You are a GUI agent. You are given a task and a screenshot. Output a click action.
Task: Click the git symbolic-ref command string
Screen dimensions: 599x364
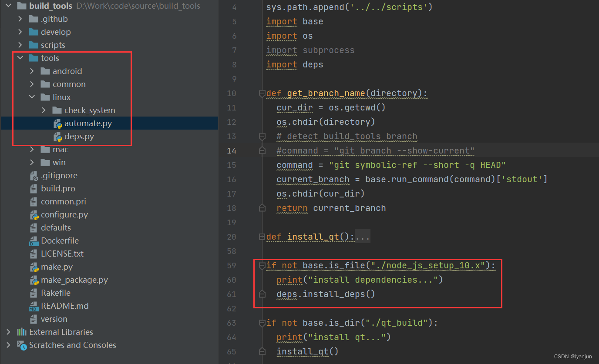pos(417,165)
